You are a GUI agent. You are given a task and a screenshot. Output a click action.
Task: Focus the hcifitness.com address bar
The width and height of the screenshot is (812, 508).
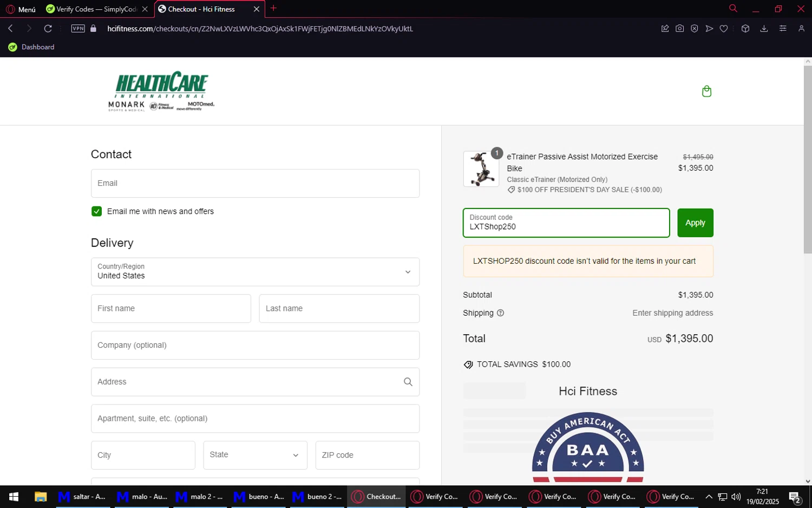260,29
